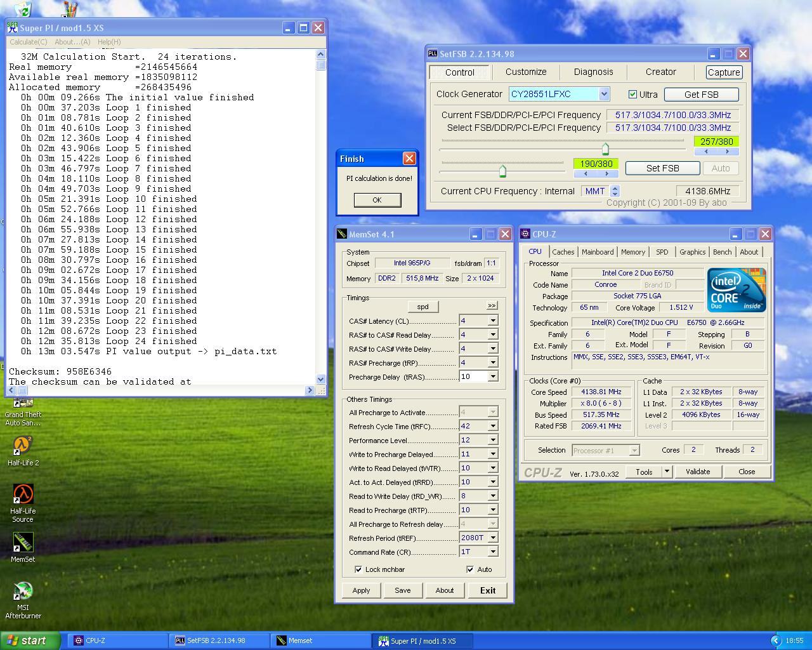The height and width of the screenshot is (650, 812).
Task: Click the Super PI title bar icon
Action: (x=12, y=28)
